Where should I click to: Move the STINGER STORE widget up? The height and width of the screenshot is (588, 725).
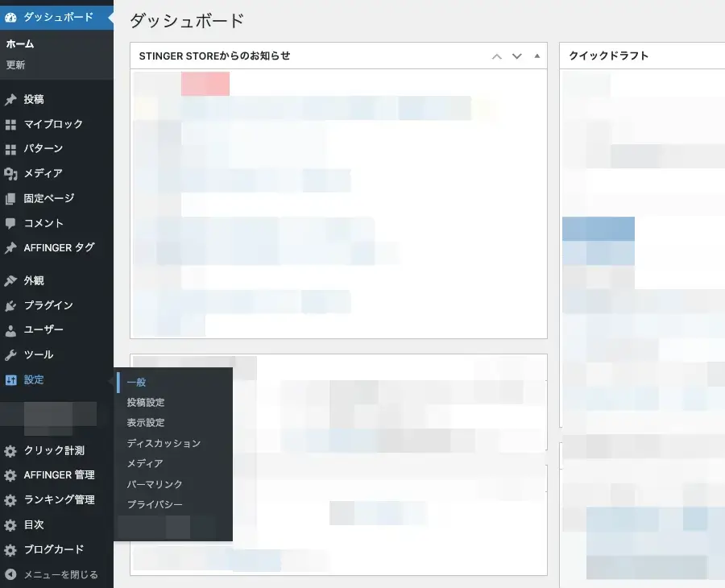[x=497, y=56]
